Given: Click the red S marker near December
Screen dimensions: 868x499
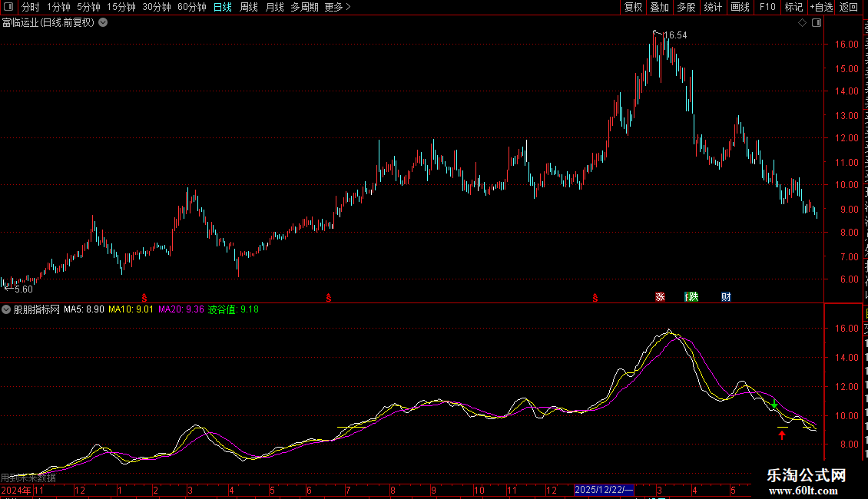Looking at the screenshot, I should (595, 298).
